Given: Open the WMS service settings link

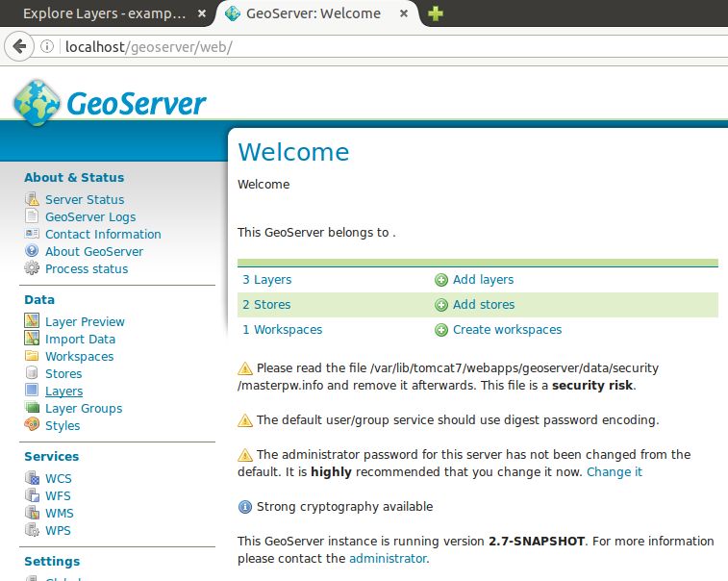Looking at the screenshot, I should (x=60, y=514).
